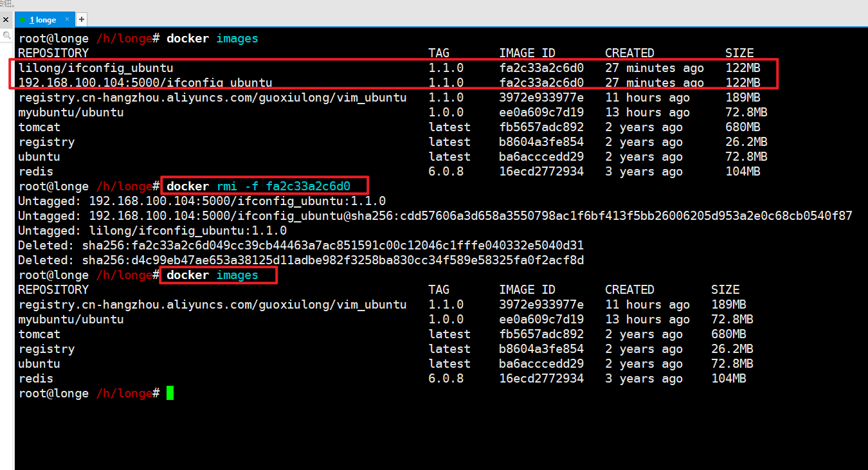Click 'registry' repository in the second listing
Screen dimensions: 868x470
(46, 349)
